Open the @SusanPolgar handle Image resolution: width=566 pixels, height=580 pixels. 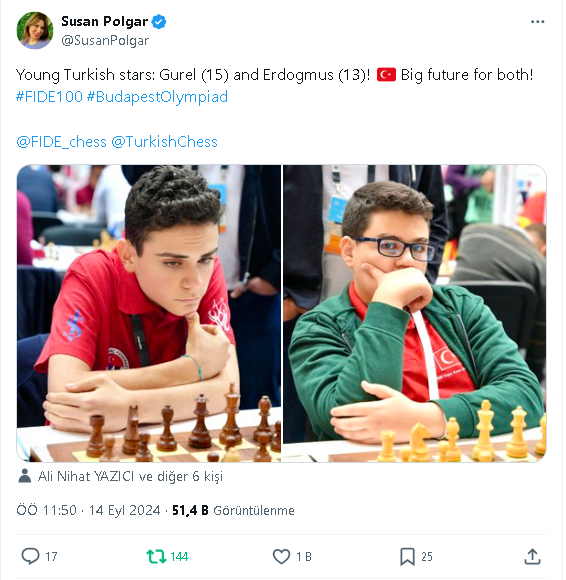point(105,40)
